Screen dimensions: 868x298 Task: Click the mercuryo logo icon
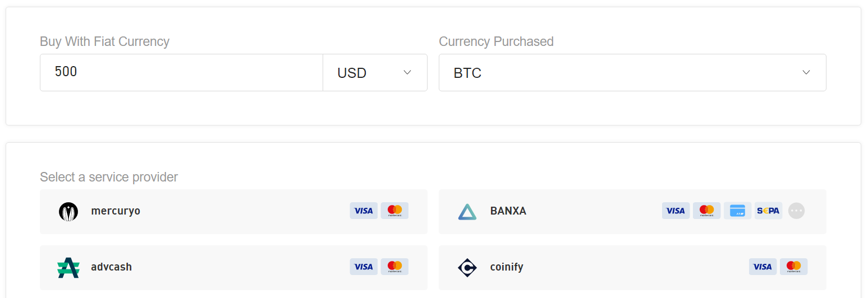click(x=68, y=211)
